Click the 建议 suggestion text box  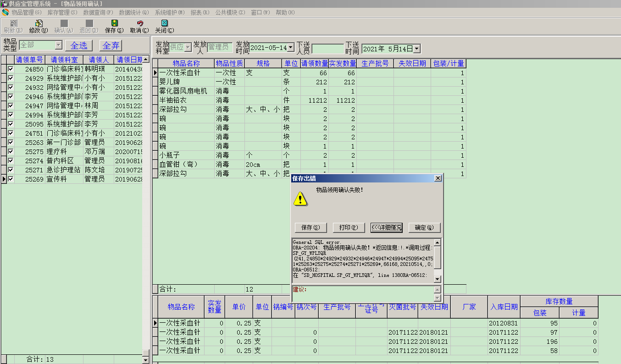coord(363,293)
